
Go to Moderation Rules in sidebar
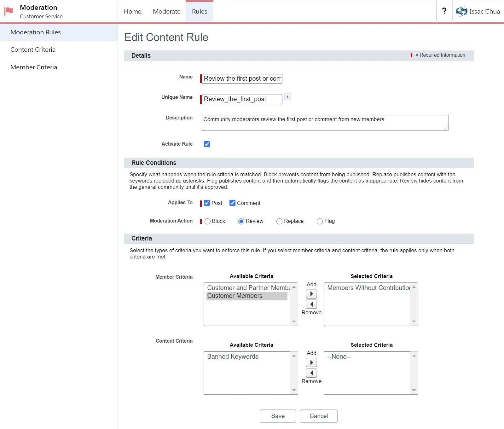coord(59,32)
